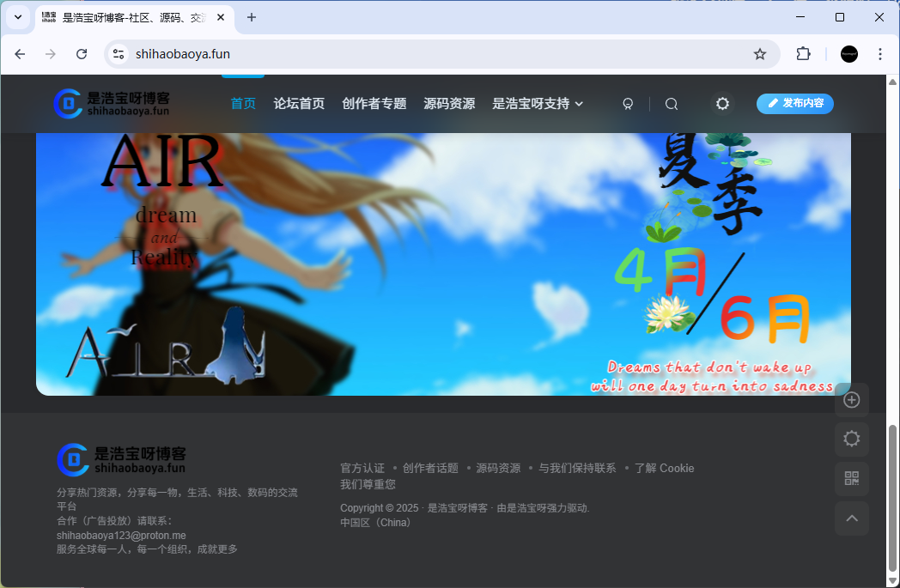
Task: Click the shihaobaoya123@proton.me email text
Action: pyautogui.click(x=121, y=536)
